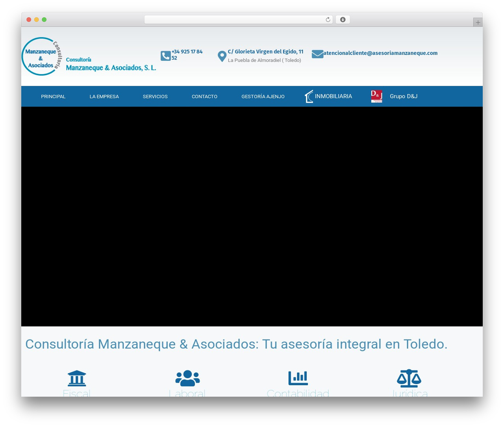
Task: Click the Fiscal bank building icon
Action: point(77,378)
